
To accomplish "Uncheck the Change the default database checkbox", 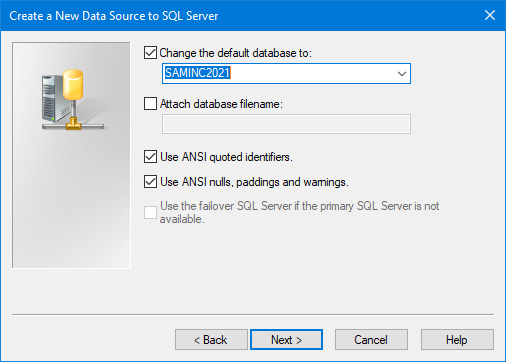I will click(150, 53).
